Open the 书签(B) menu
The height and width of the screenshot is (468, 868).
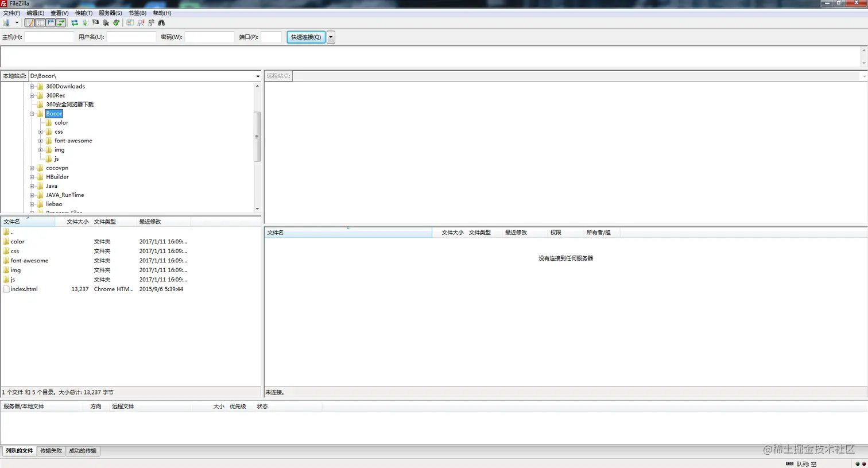pyautogui.click(x=137, y=13)
